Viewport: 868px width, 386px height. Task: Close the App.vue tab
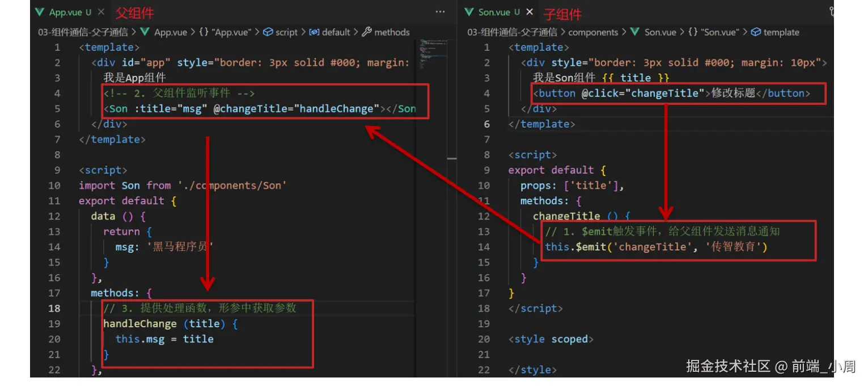point(101,12)
